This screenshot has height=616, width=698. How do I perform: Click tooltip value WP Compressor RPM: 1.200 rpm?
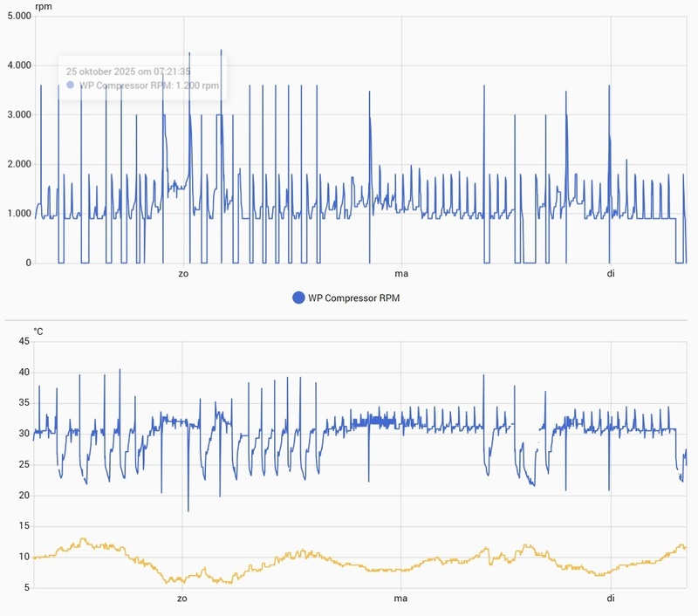pos(149,86)
